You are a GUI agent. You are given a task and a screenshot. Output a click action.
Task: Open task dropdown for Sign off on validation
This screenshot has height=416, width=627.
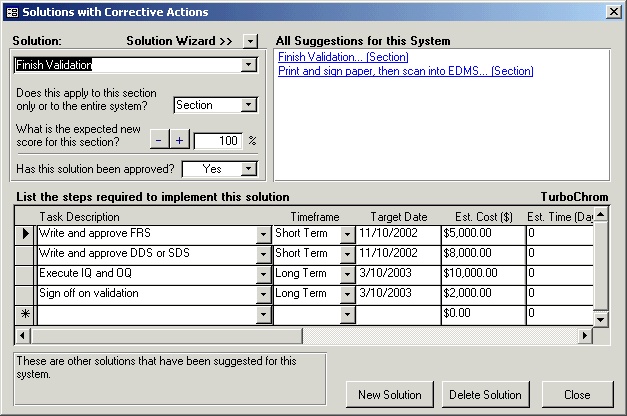click(x=264, y=294)
